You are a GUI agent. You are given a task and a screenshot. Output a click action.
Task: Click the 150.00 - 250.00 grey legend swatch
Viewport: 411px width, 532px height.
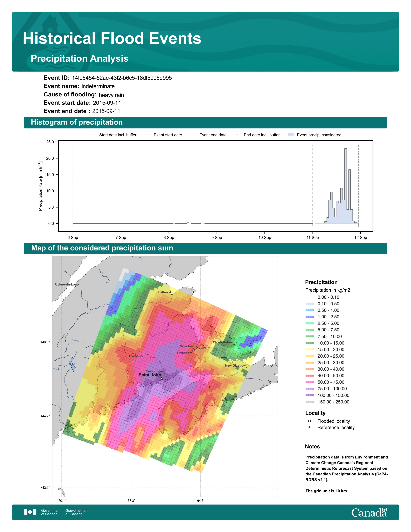(310, 402)
